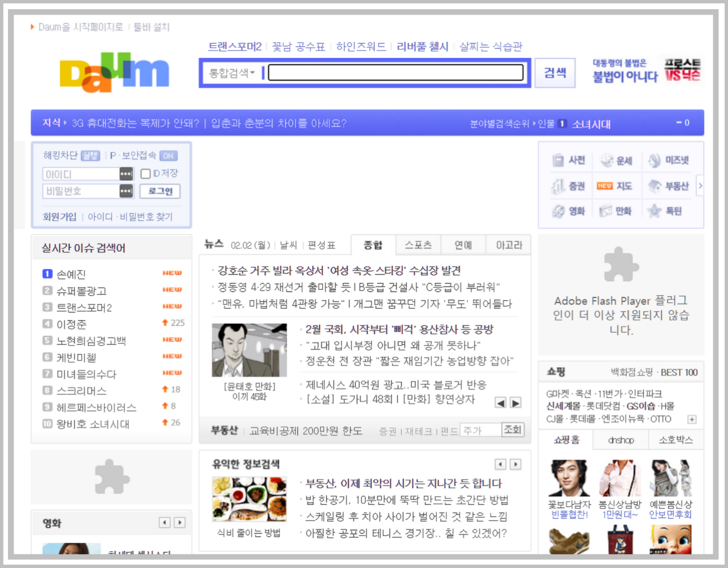Click next arrow in 영화 section
This screenshot has height=568, width=728.
click(180, 522)
